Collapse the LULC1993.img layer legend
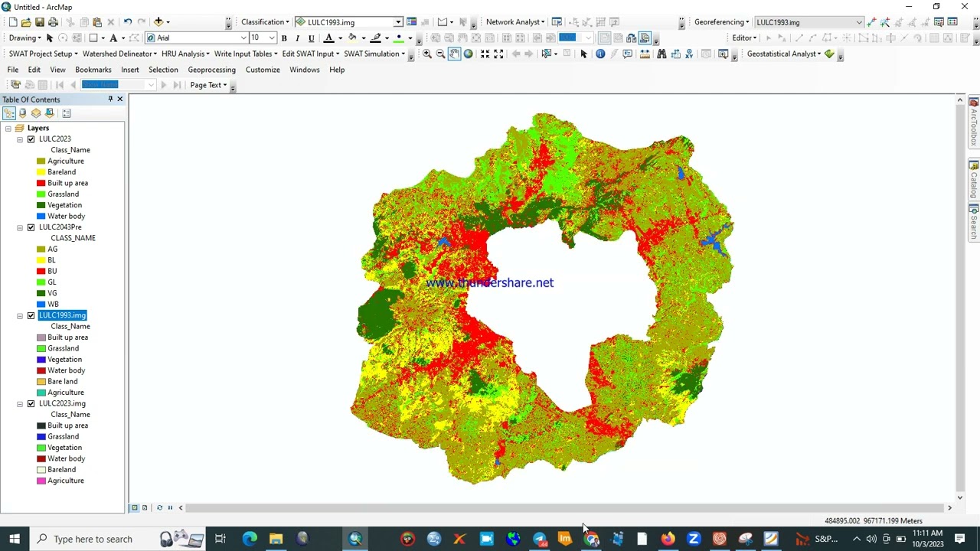 pos(20,315)
